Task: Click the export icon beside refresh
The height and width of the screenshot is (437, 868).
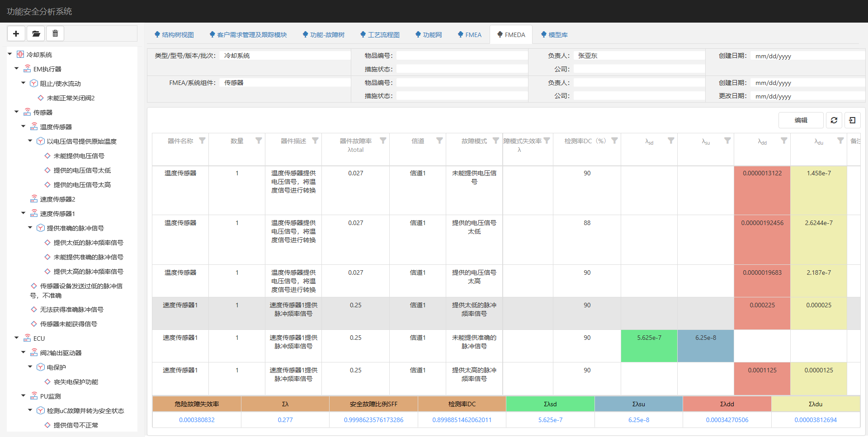Action: click(852, 120)
